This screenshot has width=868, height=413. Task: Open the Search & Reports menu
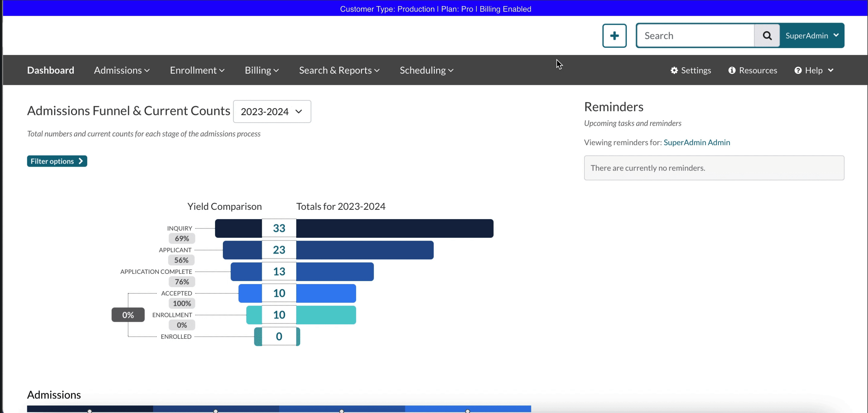pyautogui.click(x=339, y=70)
